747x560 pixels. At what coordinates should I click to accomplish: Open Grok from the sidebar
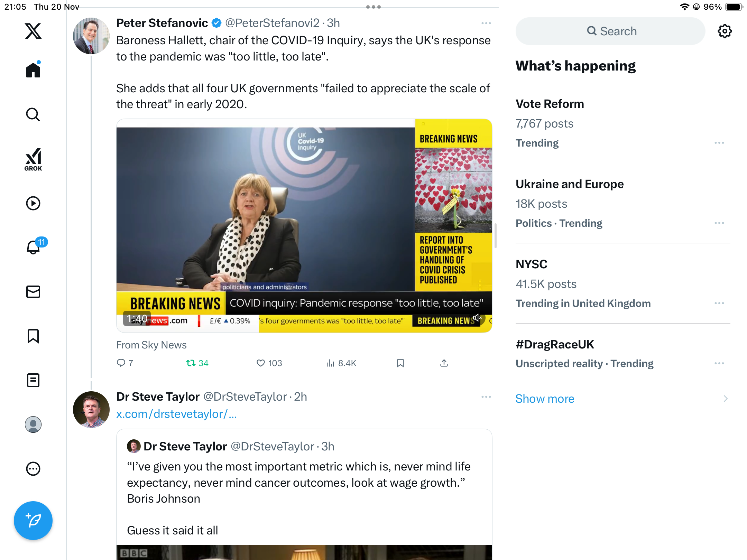[33, 159]
